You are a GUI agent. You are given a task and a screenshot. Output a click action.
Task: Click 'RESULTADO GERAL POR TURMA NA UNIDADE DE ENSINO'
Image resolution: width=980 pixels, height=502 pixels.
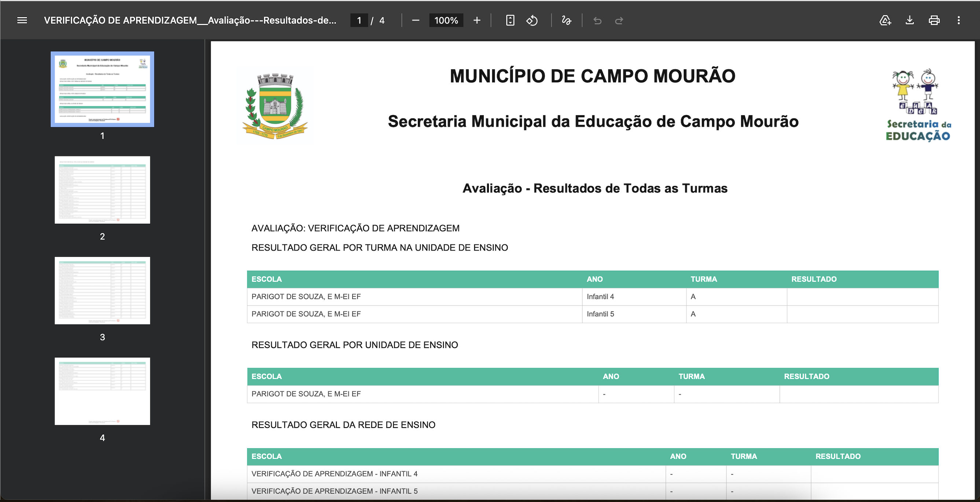pyautogui.click(x=380, y=248)
